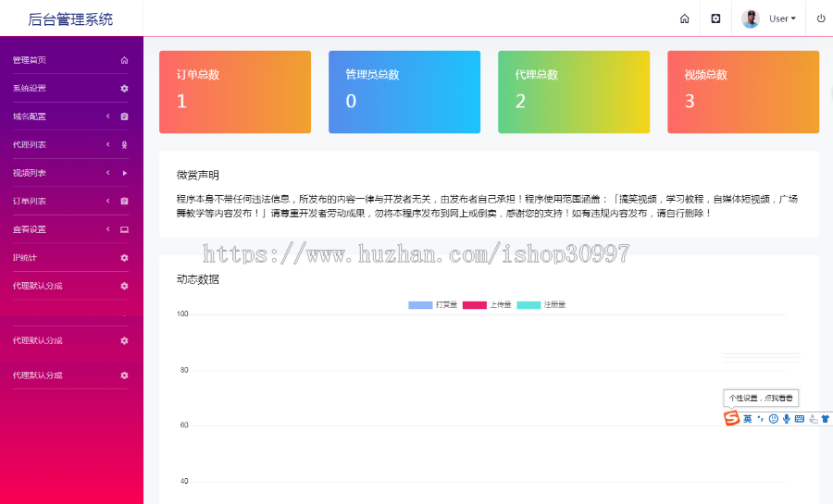Screen dimensions: 833x504
Task: Click the power logout icon
Action: 821,18
